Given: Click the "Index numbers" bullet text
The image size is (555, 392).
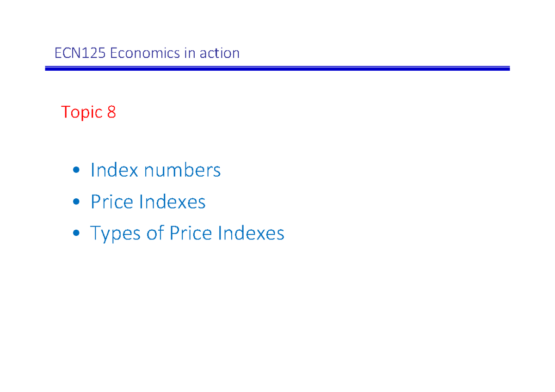Looking at the screenshot, I should pos(155,170).
